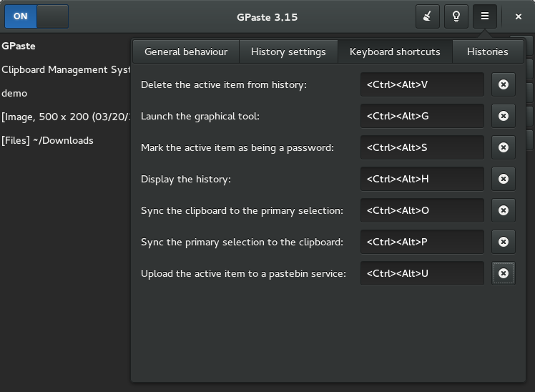The width and height of the screenshot is (535, 392).
Task: Reset the Mark as password shortcut
Action: [504, 147]
